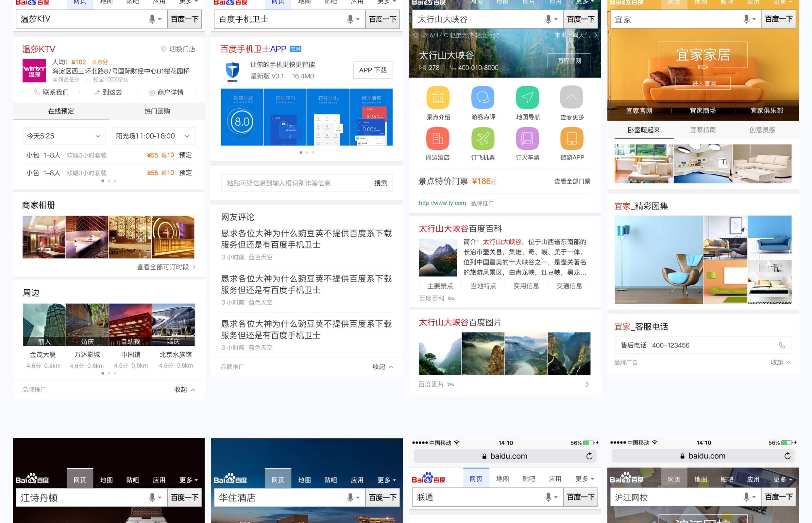Expand 查看更多 gray chevron icon
812x523 pixels.
click(571, 98)
